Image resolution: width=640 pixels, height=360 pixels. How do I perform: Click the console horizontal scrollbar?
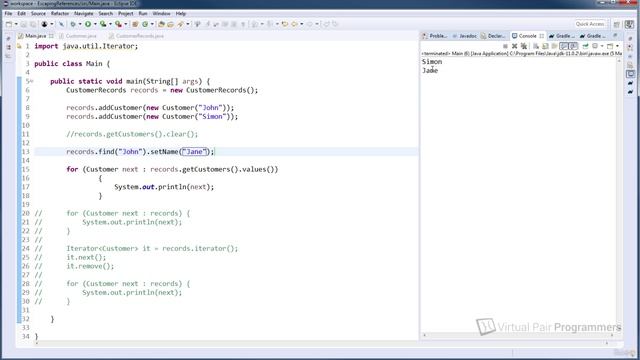click(518, 335)
